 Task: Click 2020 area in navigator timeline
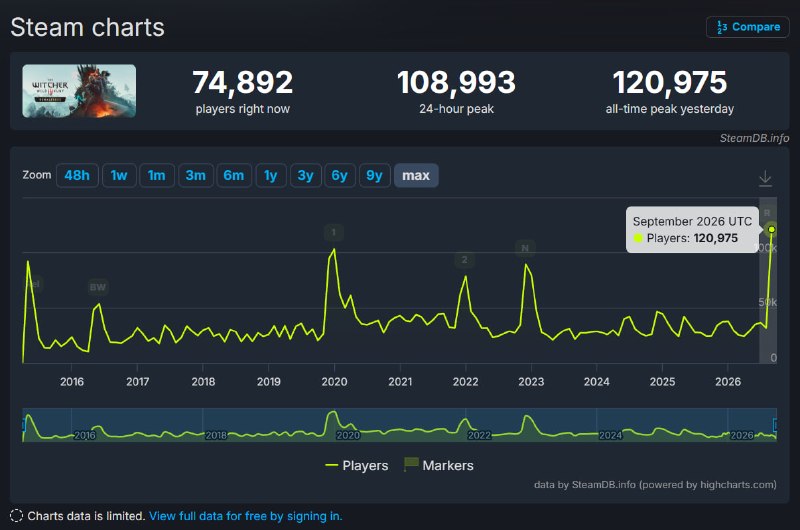coord(348,435)
